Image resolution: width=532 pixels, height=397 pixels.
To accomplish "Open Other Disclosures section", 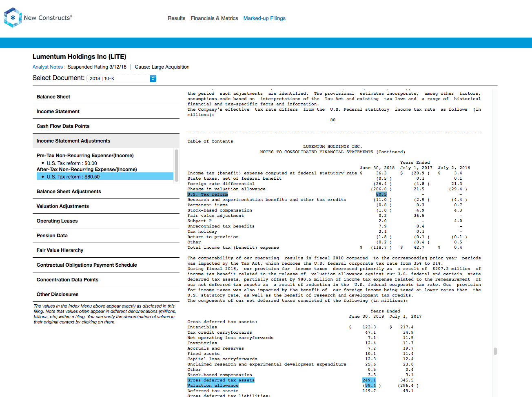I will (x=106, y=294).
